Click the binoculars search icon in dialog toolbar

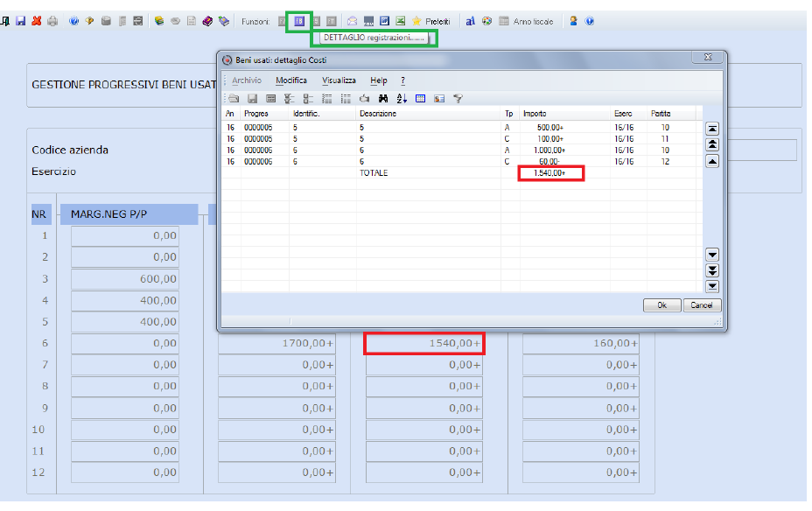point(383,98)
